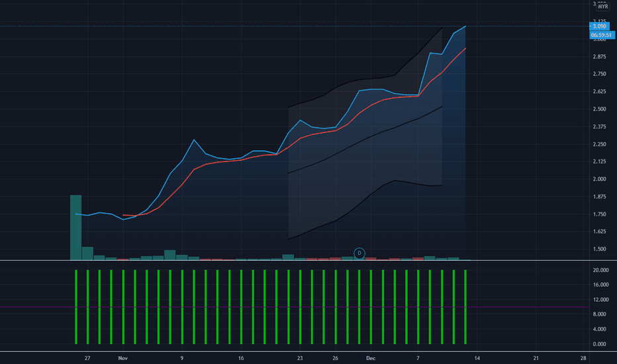Click the 16 date label on time axis
The width and height of the screenshot is (617, 364).
pyautogui.click(x=241, y=359)
